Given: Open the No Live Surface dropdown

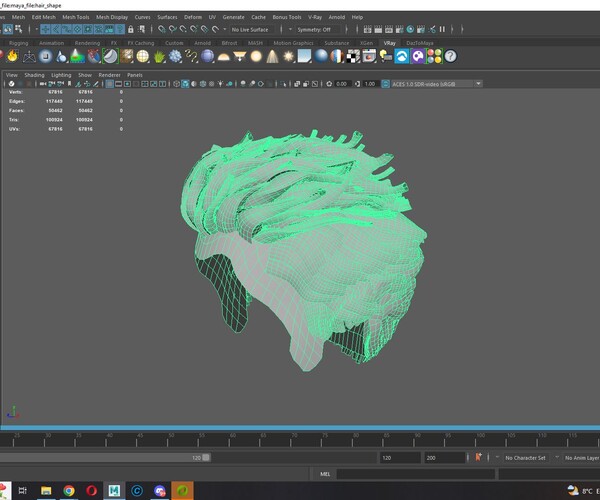Looking at the screenshot, I should point(253,29).
